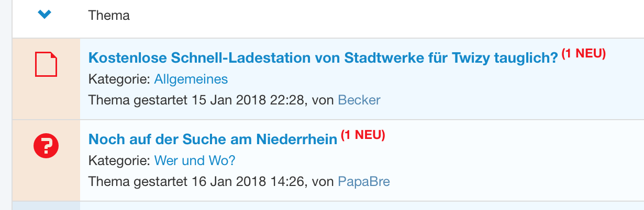Click the Thema column header
This screenshot has height=210, width=644.
(x=109, y=16)
